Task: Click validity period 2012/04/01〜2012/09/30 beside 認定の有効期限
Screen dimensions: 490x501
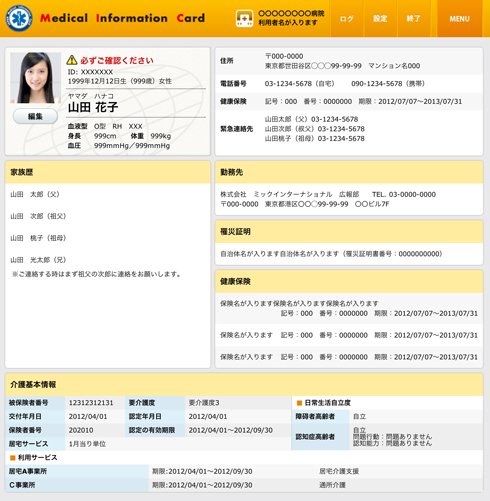Action: pos(231,430)
